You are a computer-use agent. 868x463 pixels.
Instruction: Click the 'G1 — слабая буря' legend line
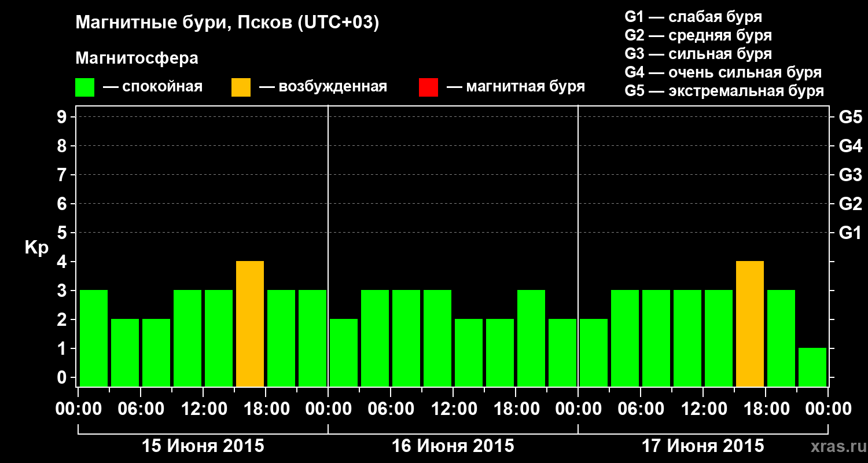[x=693, y=17]
